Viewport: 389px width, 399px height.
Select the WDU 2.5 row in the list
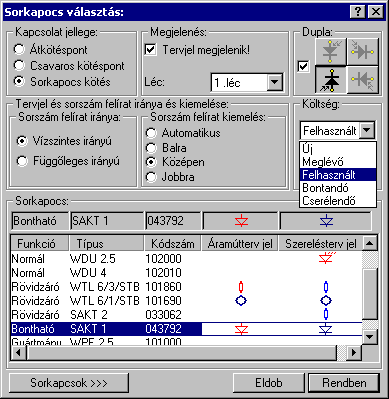click(186, 259)
